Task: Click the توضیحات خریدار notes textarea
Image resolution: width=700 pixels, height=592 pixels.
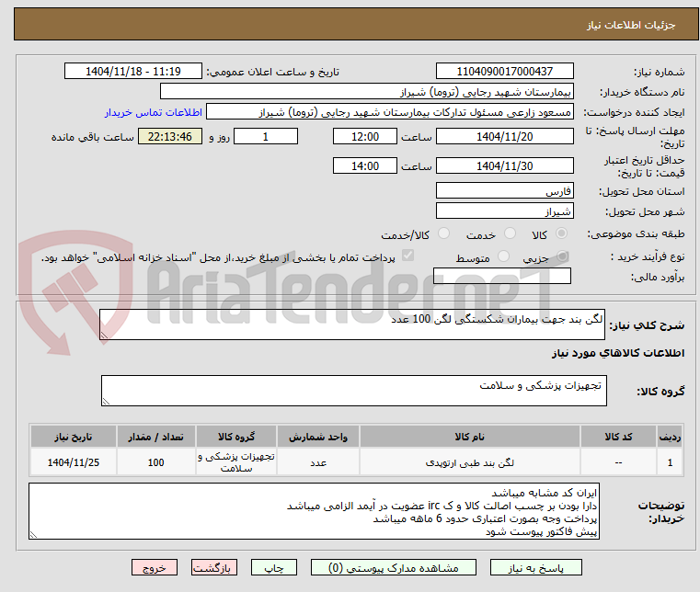Action: coord(314,511)
